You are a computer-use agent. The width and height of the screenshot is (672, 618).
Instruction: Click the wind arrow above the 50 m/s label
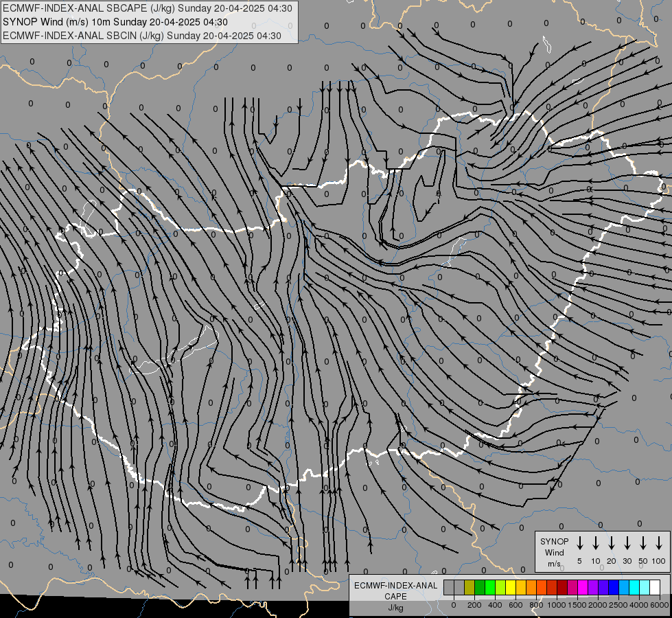(x=643, y=542)
